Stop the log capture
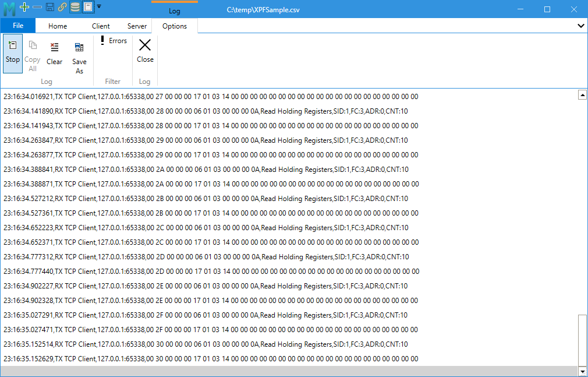The height and width of the screenshot is (377, 588). coord(13,54)
